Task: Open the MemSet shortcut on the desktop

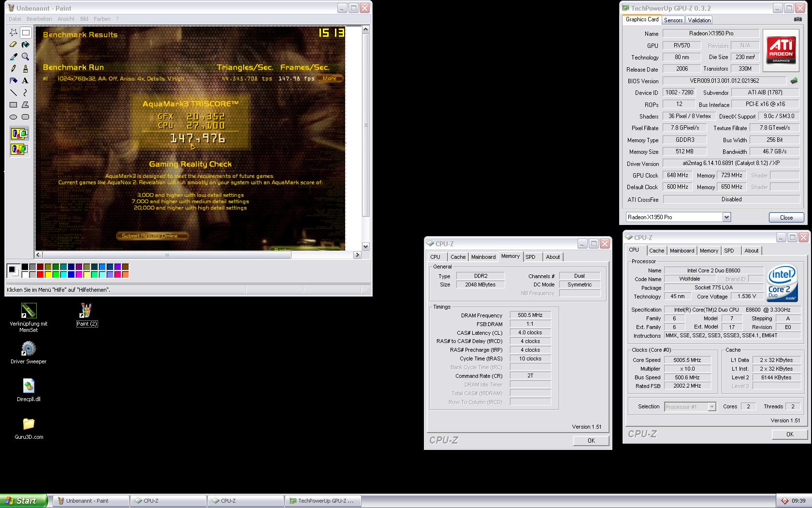Action: pos(29,318)
